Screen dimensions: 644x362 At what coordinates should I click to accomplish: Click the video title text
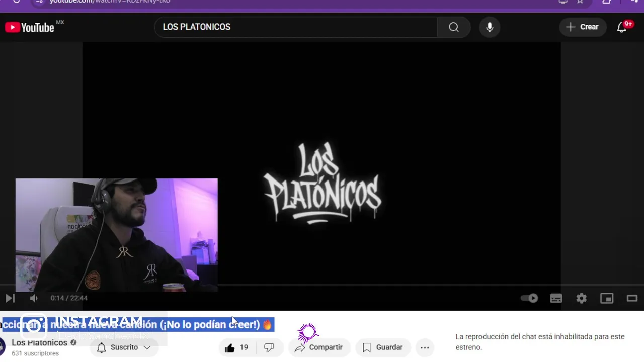(137, 325)
